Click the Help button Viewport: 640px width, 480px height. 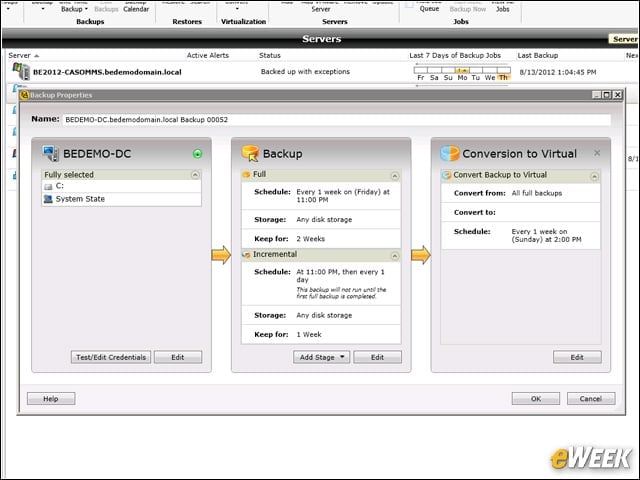(51, 399)
